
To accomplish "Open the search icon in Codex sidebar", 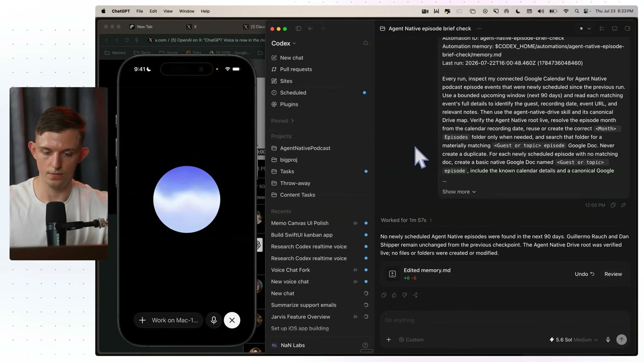I will [x=366, y=43].
